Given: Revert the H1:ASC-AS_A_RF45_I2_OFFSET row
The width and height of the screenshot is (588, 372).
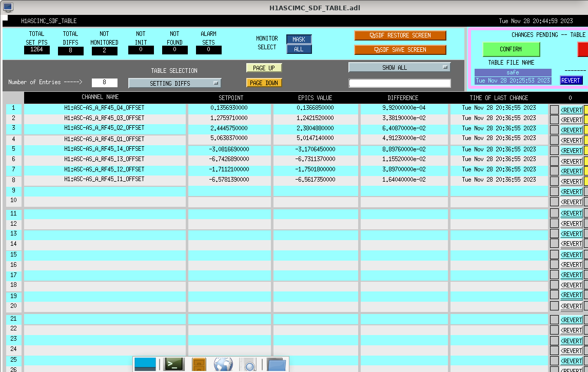Looking at the screenshot, I should click(572, 171).
